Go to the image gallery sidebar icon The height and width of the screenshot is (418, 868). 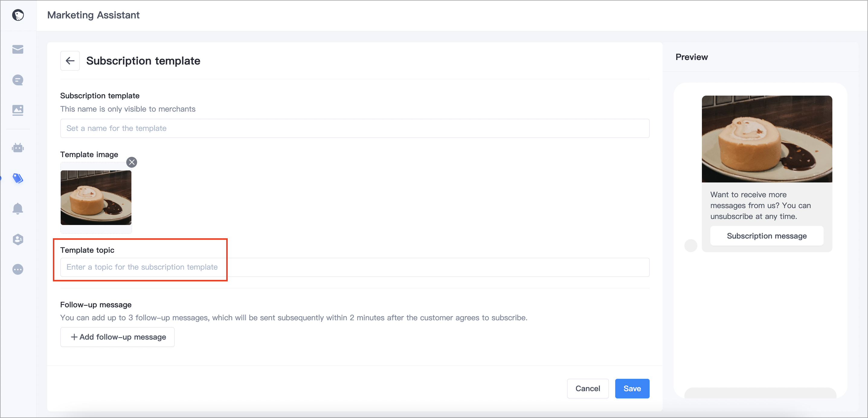[18, 110]
